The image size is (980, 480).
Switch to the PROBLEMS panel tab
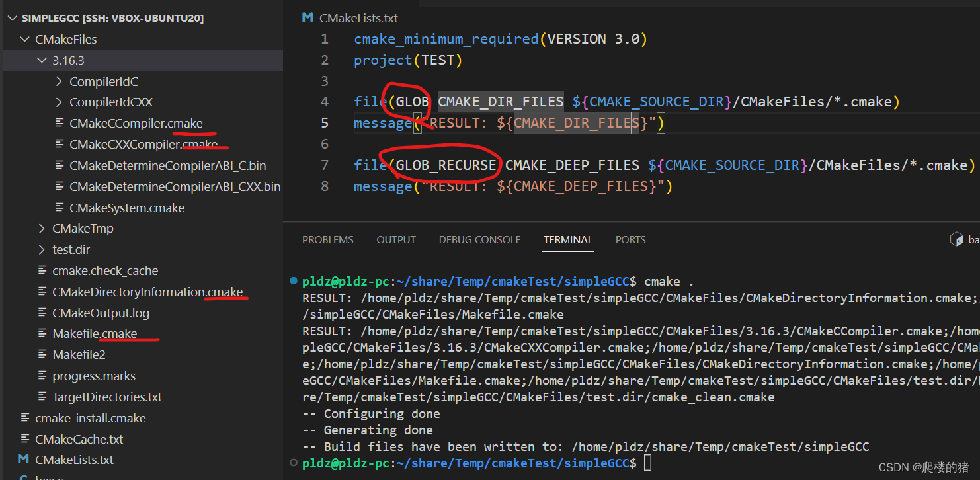(x=328, y=240)
